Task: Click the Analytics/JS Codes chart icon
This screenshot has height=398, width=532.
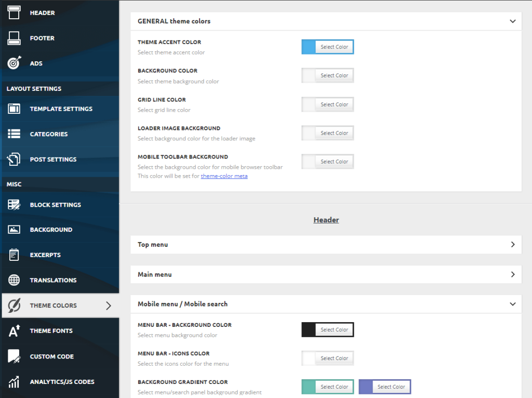Action: tap(14, 382)
